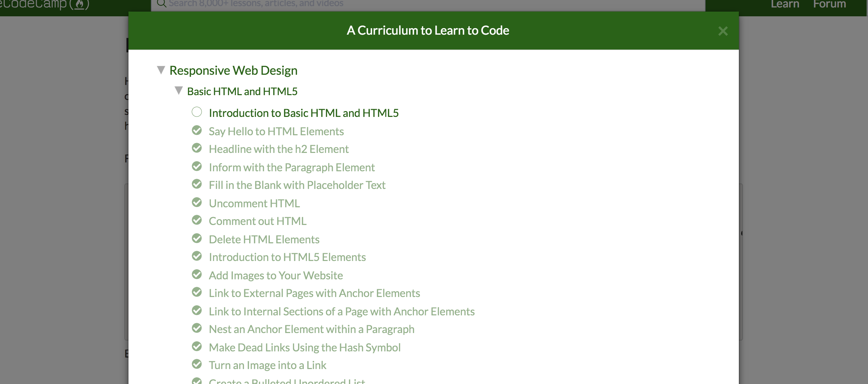Click checkmark beside Delete HTML Elements
The width and height of the screenshot is (868, 384).
tap(197, 238)
